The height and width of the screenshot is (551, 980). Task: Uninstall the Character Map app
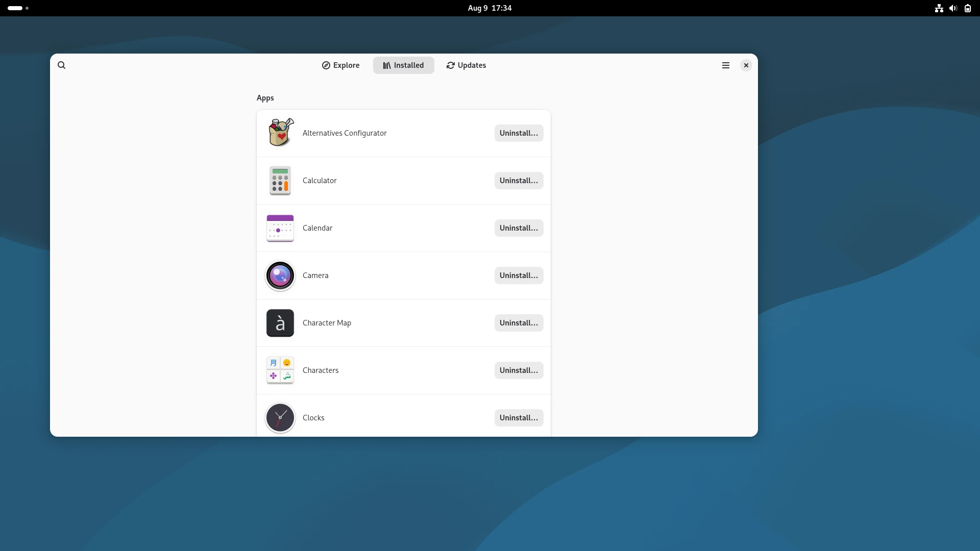tap(519, 322)
